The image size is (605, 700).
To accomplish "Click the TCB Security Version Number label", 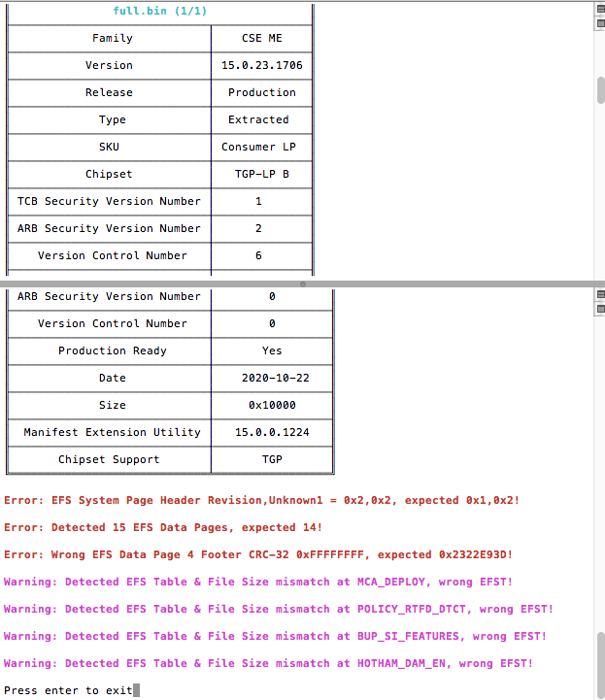I will (109, 201).
